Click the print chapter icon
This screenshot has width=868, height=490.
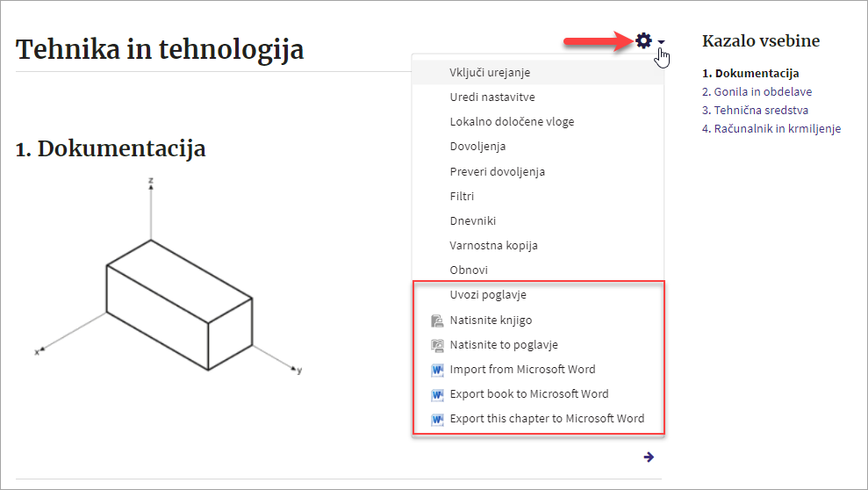(437, 345)
